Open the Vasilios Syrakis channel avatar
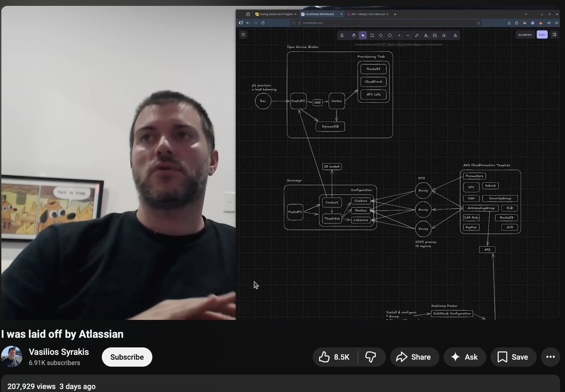Viewport: 565px width, 392px height. (x=12, y=357)
